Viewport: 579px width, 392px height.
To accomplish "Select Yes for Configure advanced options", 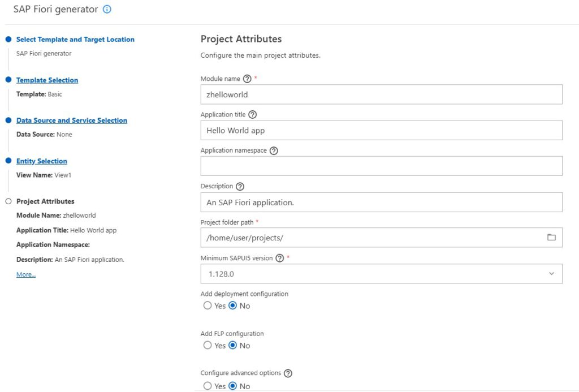I will 208,386.
